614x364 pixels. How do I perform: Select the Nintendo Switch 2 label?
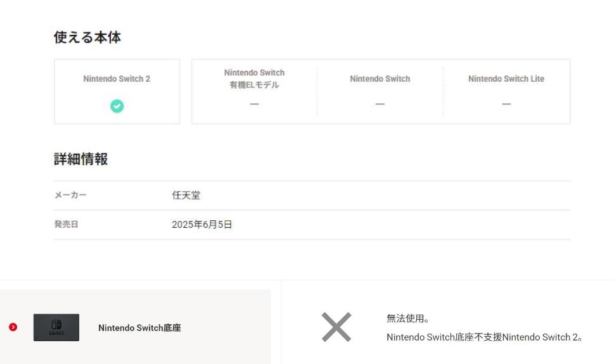[x=117, y=79]
